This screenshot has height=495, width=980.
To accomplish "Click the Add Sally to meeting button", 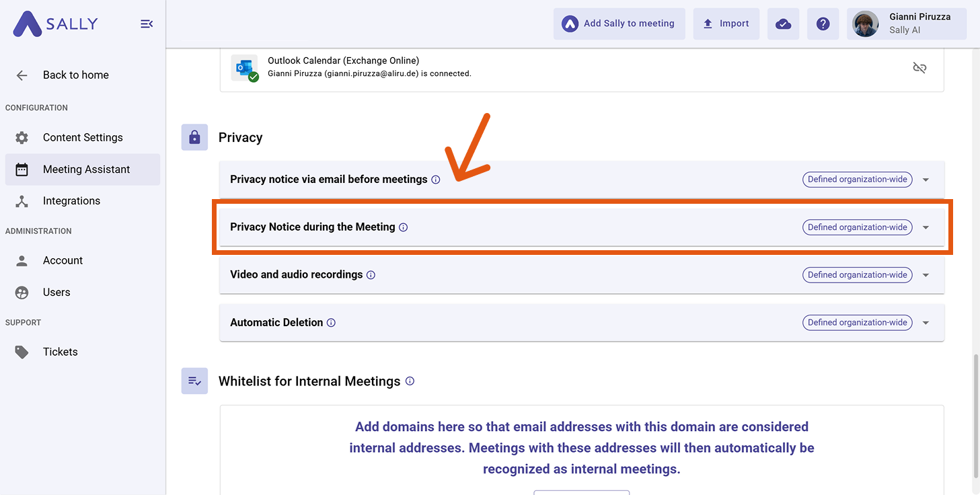I will point(619,24).
